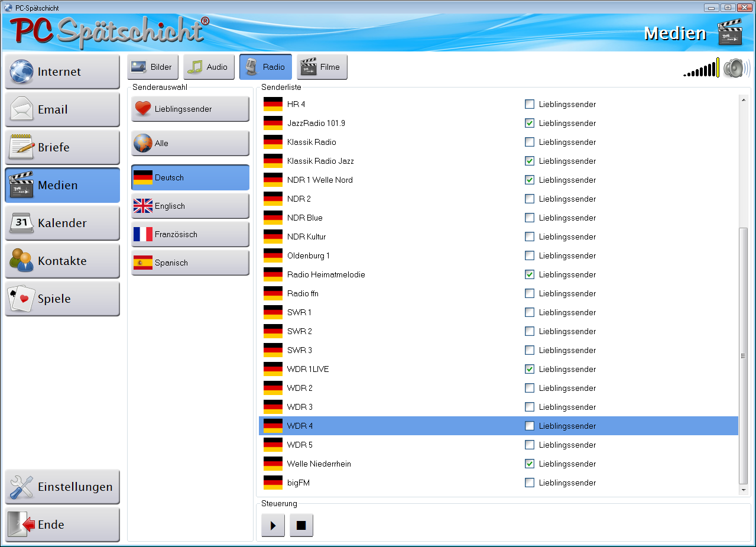Viewport: 756px width, 547px height.
Task: Mark HR 4 as Lieblingssender
Action: pyautogui.click(x=530, y=104)
